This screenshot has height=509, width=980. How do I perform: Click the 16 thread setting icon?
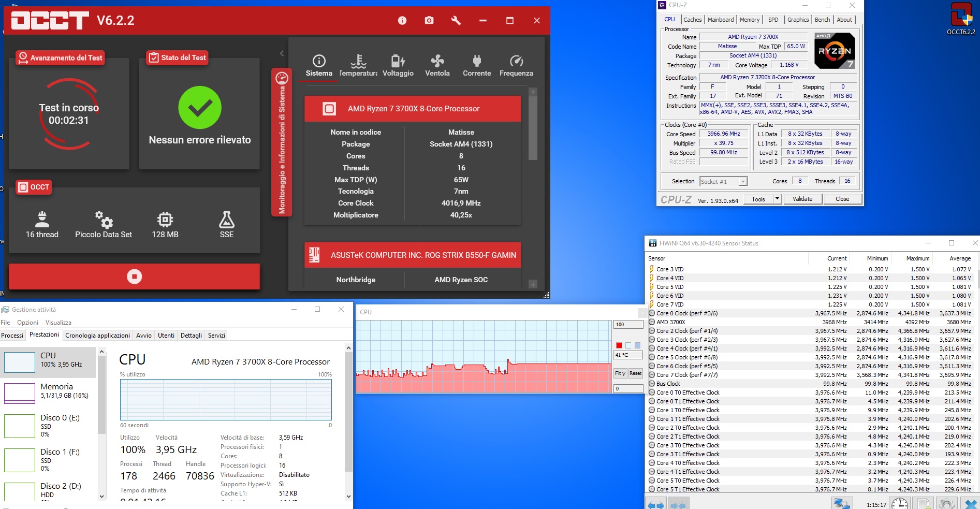(42, 220)
